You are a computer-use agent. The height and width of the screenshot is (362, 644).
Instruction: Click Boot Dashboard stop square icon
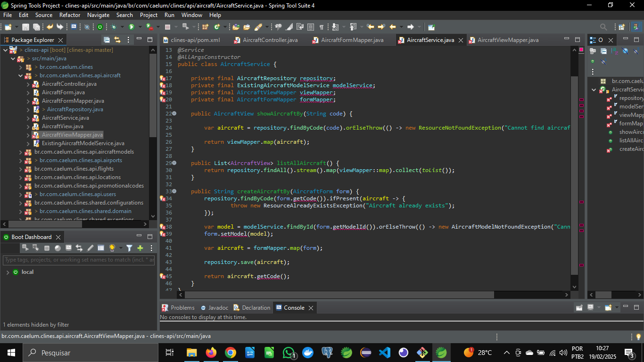47,248
